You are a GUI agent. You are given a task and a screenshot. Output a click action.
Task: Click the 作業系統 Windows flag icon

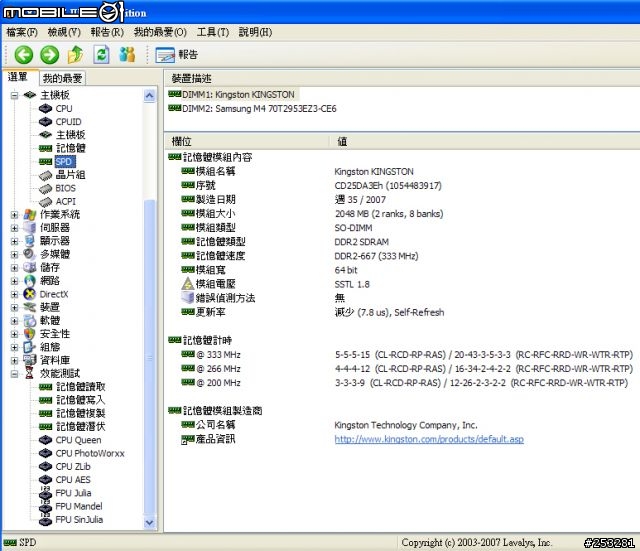coord(30,215)
